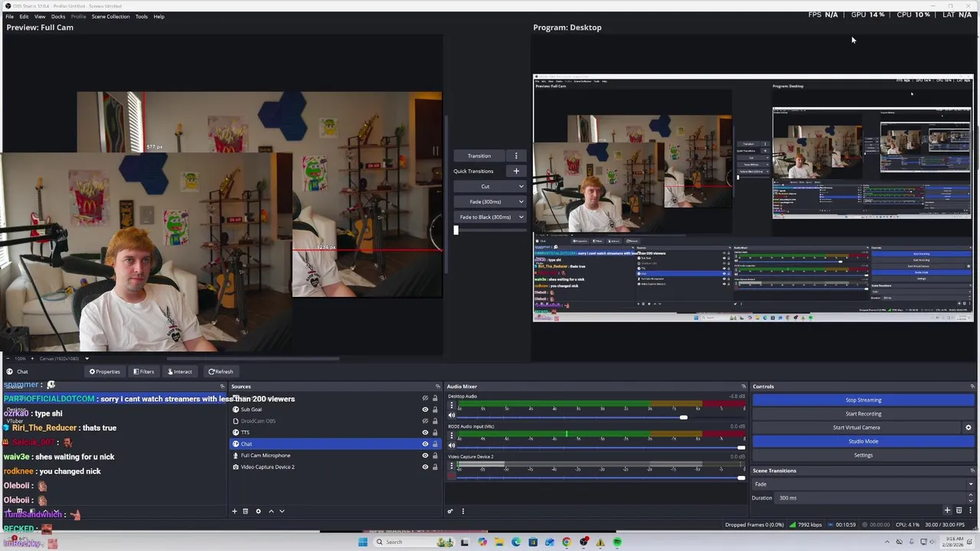Open Video Capture Device 2 mixer options menu
This screenshot has width=980, height=551.
tap(451, 465)
